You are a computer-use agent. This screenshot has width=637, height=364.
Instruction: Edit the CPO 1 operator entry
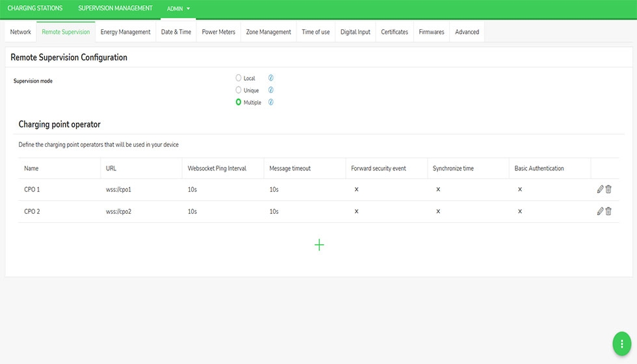(x=600, y=190)
